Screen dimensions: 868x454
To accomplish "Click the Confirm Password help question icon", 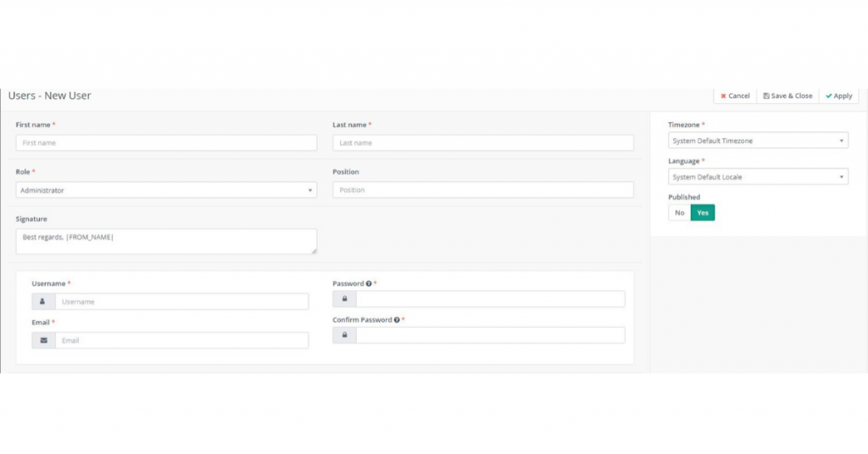I will click(397, 320).
